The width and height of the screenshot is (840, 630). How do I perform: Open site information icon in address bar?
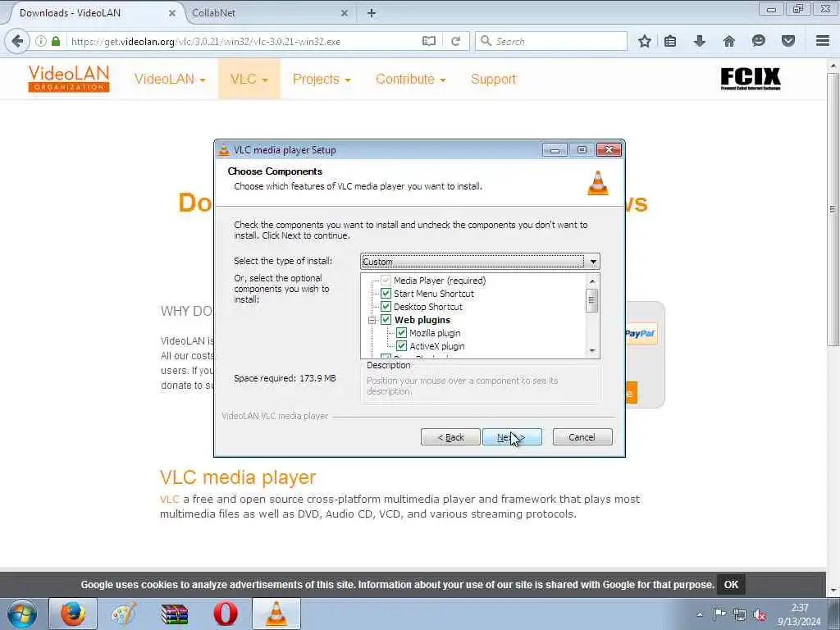click(x=41, y=41)
